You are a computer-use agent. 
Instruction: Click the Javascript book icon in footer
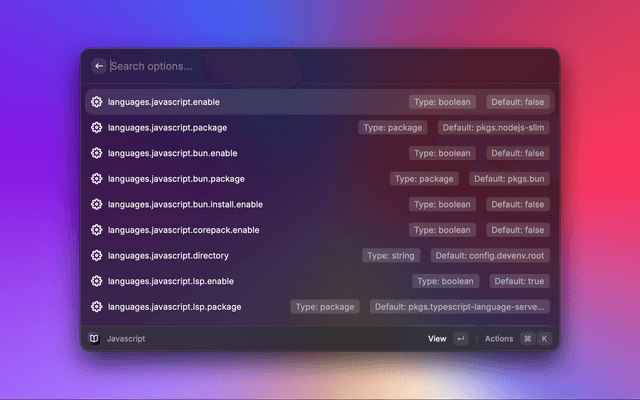click(x=94, y=339)
